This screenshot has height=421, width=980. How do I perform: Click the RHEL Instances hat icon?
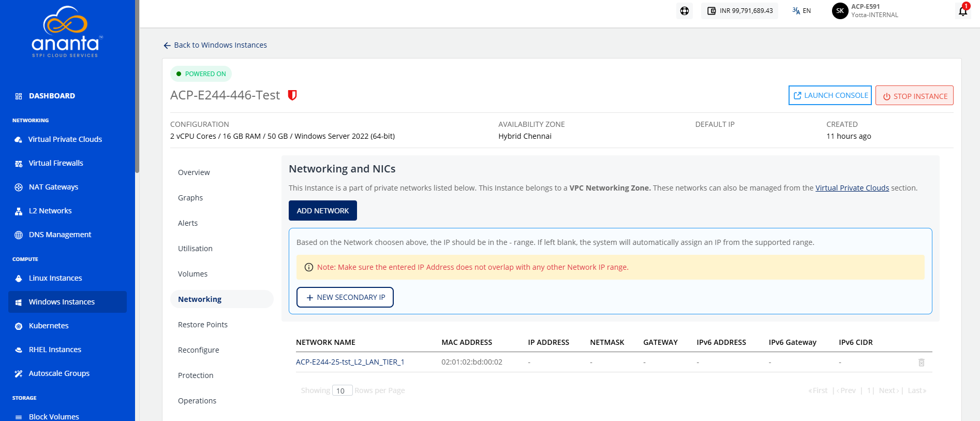pos(19,350)
